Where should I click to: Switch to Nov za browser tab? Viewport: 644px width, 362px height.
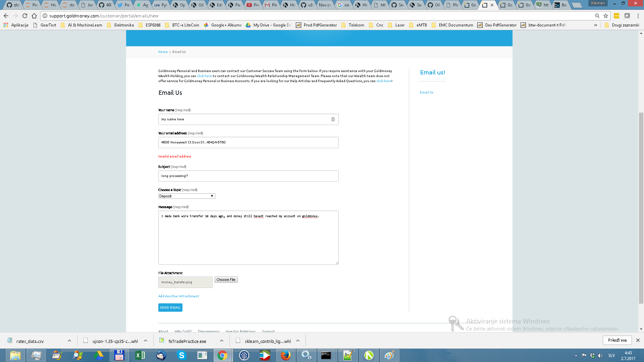(x=325, y=5)
